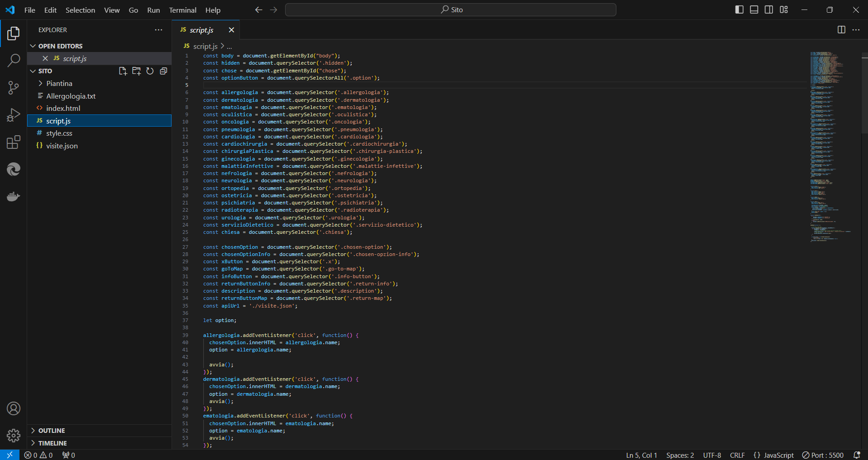Customize the editor layout
Image resolution: width=868 pixels, height=460 pixels.
[x=784, y=9]
